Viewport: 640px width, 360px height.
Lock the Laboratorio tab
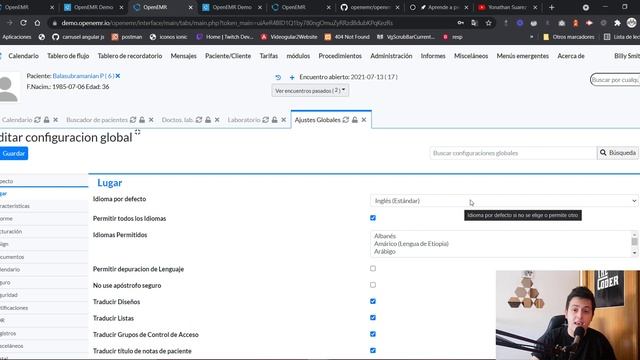point(275,120)
